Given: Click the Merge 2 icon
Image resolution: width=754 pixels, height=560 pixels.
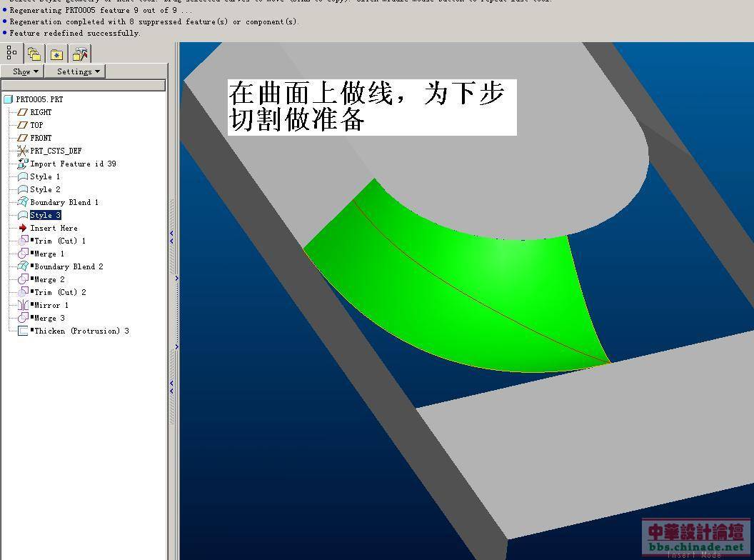Looking at the screenshot, I should point(23,279).
